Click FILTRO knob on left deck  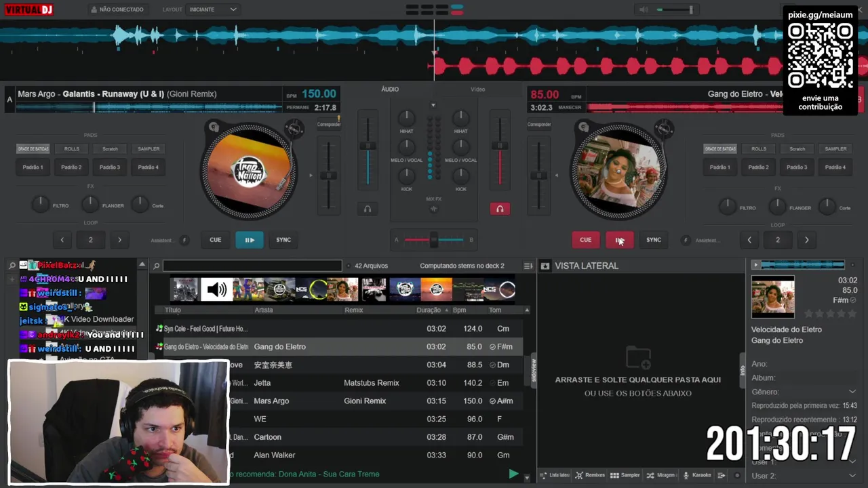coord(40,204)
